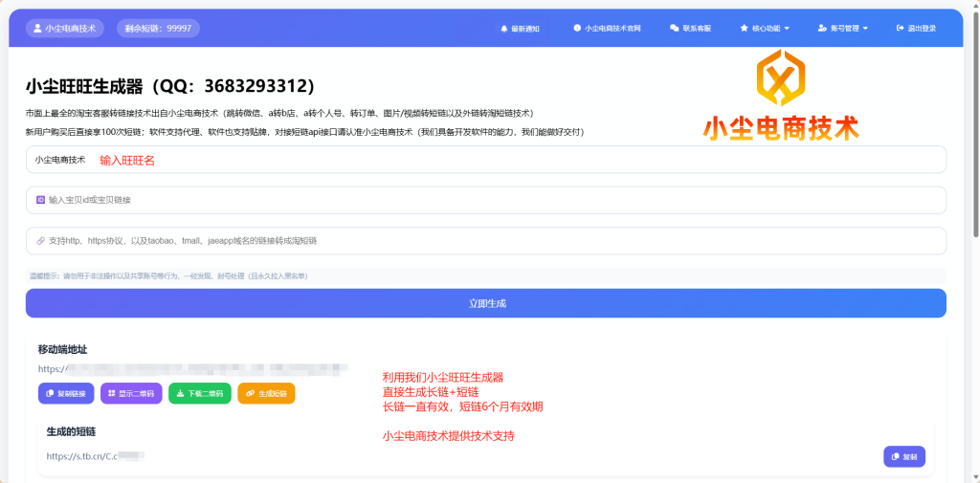Click the 复制链接 button
The width and height of the screenshot is (980, 483).
tap(66, 393)
